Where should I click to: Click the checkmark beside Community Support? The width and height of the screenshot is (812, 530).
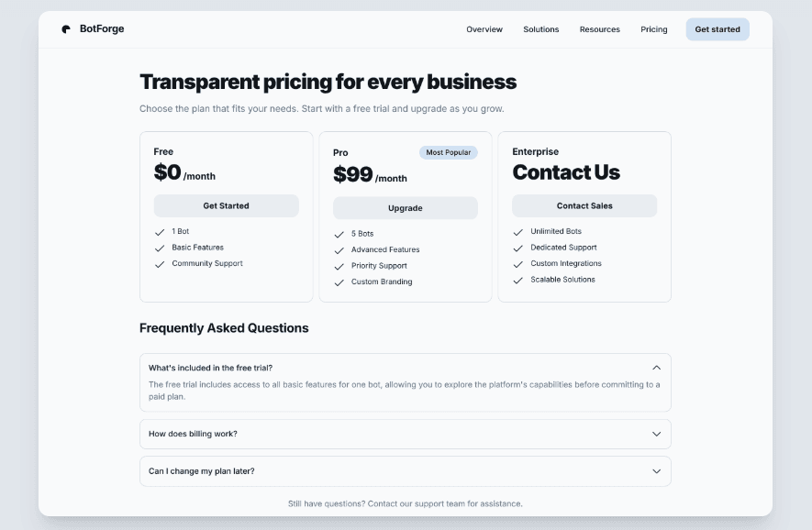click(x=159, y=263)
